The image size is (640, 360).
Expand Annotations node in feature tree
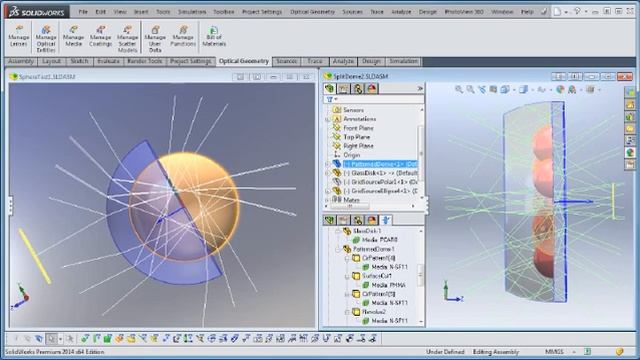tap(327, 119)
